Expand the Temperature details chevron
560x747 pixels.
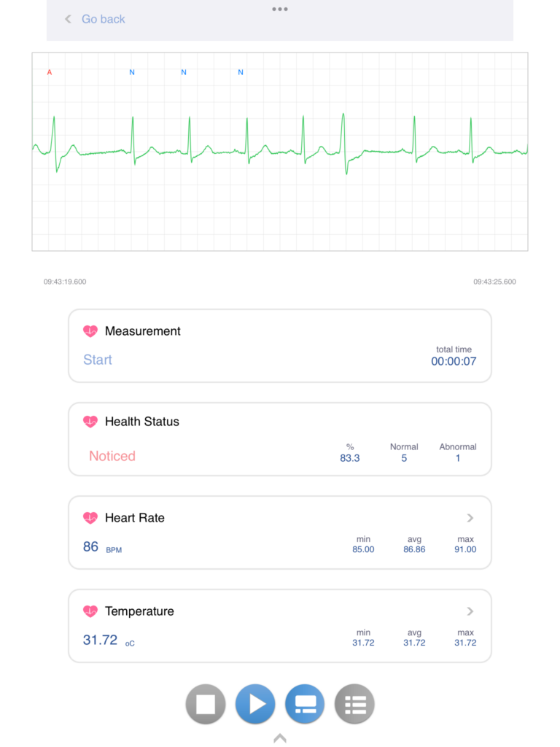(470, 611)
